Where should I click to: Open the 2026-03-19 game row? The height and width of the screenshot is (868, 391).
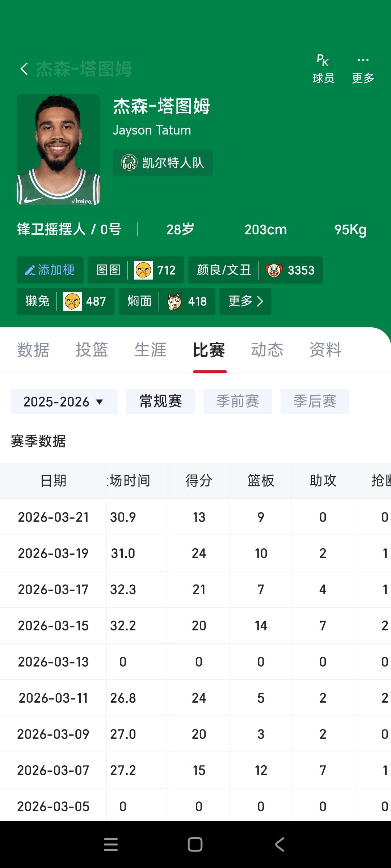coord(195,553)
